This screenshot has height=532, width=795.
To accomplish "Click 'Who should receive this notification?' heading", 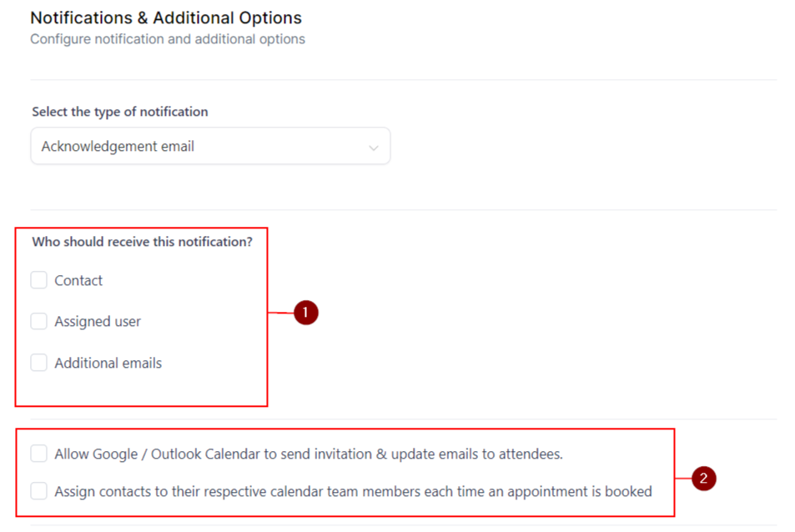I will click(142, 242).
